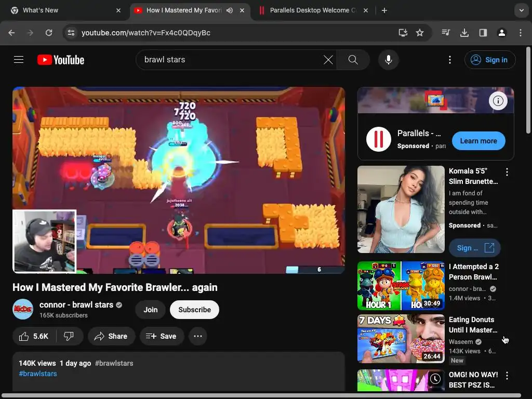Open Eating Donuts video thumbnail
This screenshot has height=399, width=532.
[401, 339]
